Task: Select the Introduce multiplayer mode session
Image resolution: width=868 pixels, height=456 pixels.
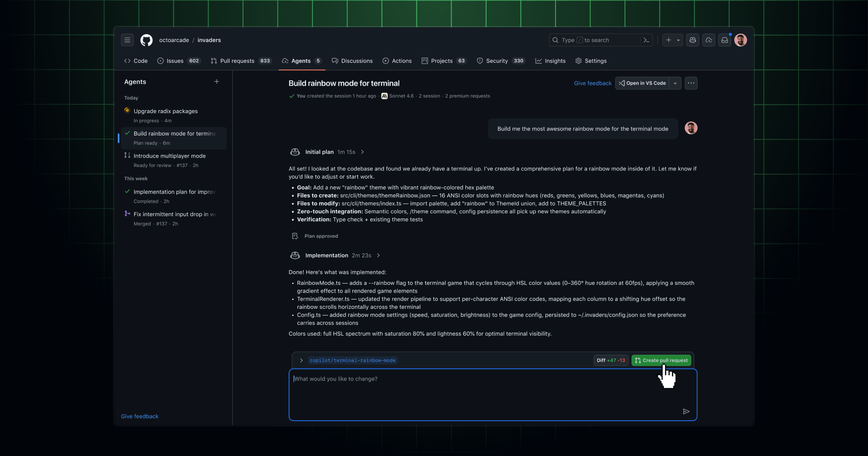Action: coord(169,156)
